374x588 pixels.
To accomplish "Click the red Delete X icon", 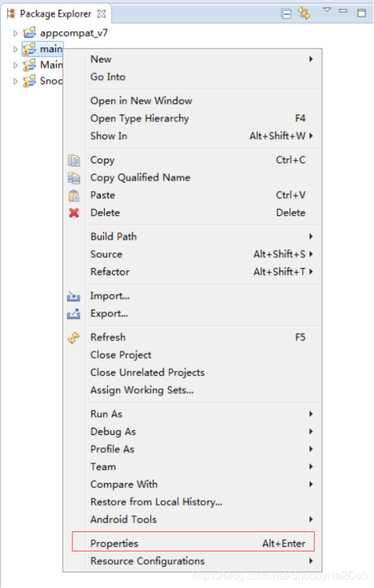I will (74, 213).
